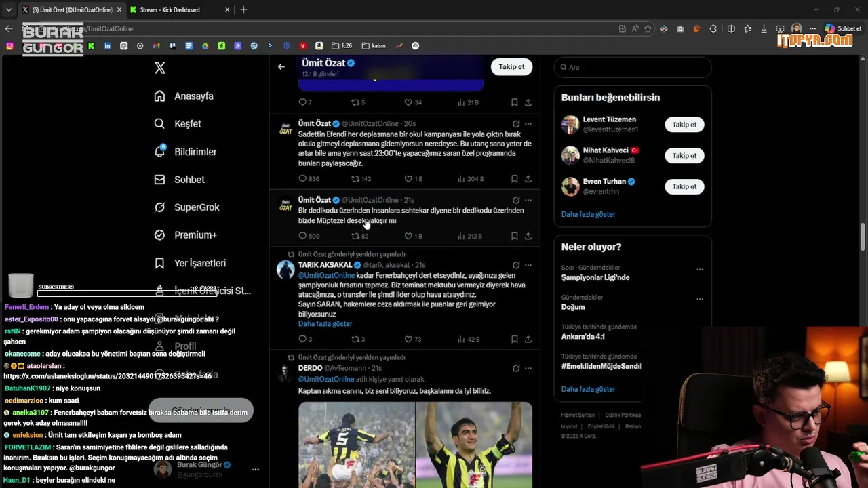This screenshot has height=488, width=868.
Task: Open the kalsın bookmarks folder
Action: click(x=374, y=46)
